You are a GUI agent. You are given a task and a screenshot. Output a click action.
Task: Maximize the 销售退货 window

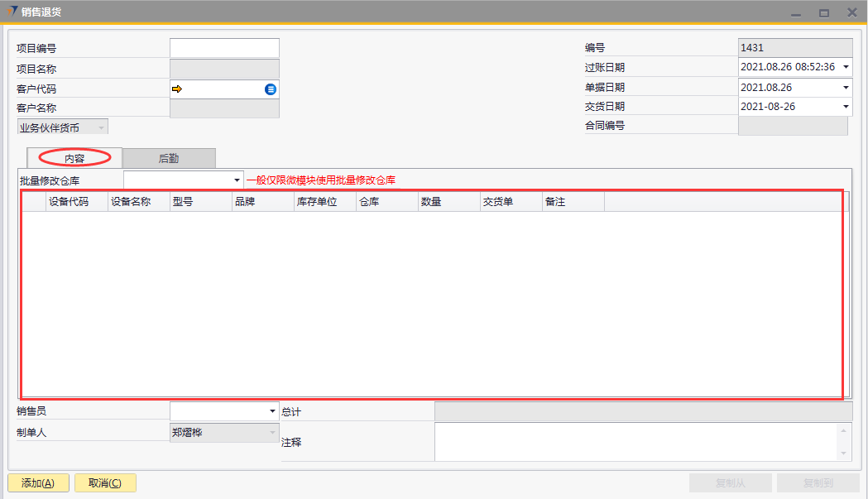click(823, 13)
